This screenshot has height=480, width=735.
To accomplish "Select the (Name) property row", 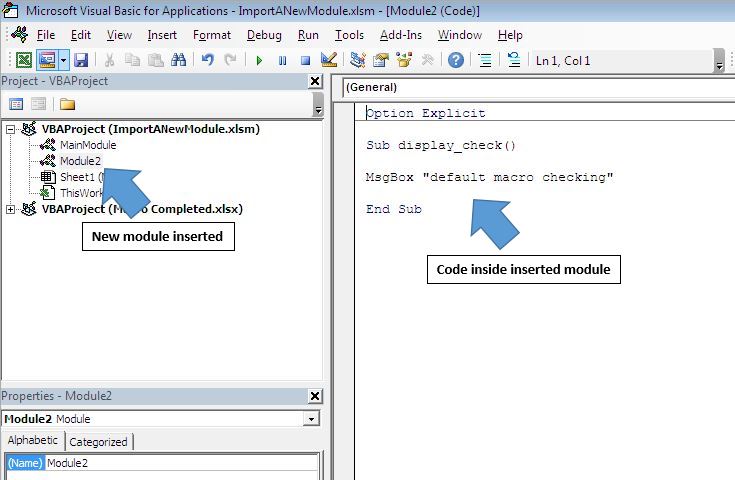I will pos(162,463).
